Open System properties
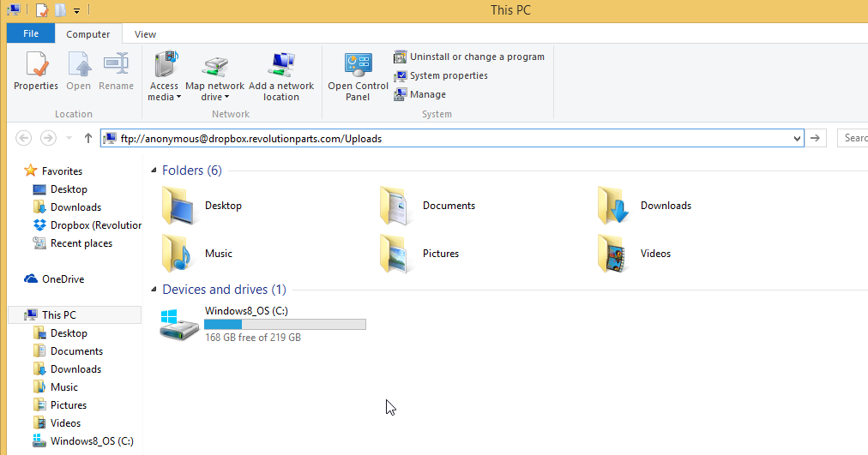The image size is (868, 455). [x=441, y=75]
